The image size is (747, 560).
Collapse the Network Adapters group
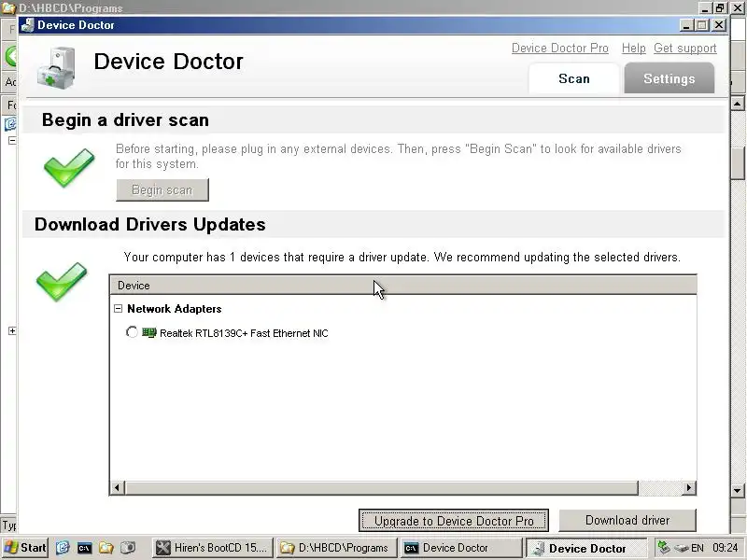coord(119,309)
